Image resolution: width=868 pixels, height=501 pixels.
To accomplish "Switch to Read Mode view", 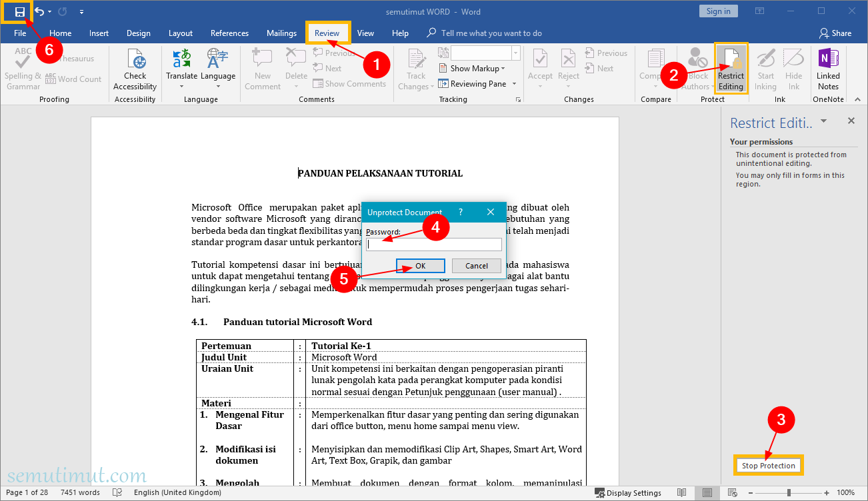I will (x=681, y=493).
